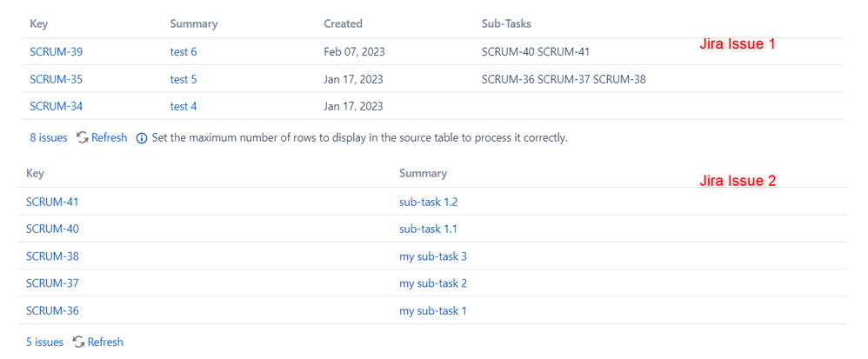Open issue SCRUM-39 key link
The height and width of the screenshot is (359, 868).
pyautogui.click(x=56, y=52)
